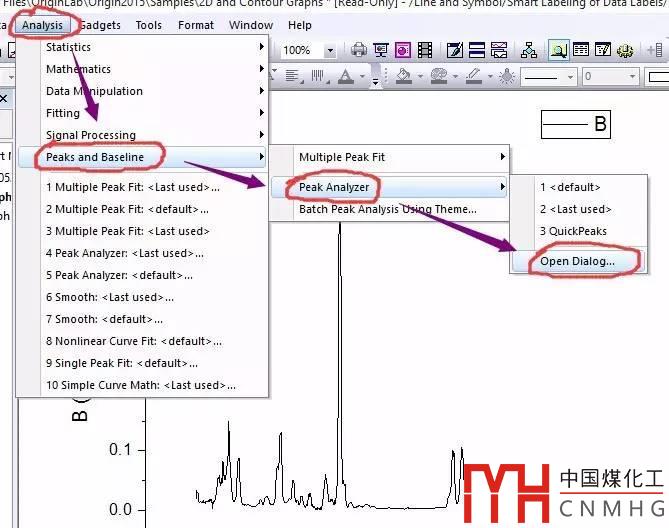This screenshot has height=528, width=669.
Task: Click the flowchart diagram icon
Action: tap(529, 50)
